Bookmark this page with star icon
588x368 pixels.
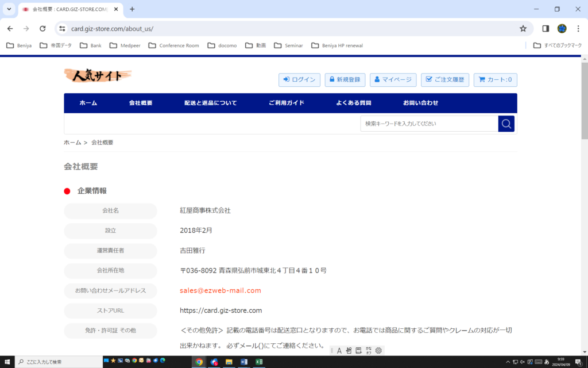tap(523, 28)
